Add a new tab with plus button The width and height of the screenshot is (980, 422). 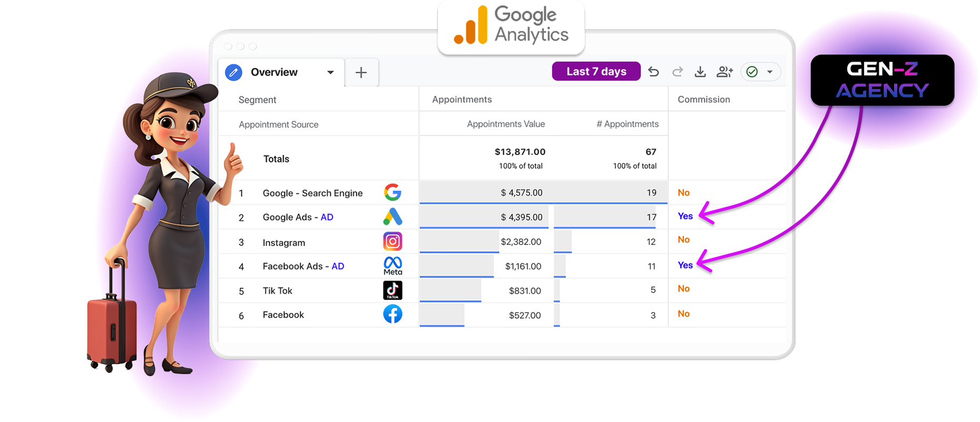361,72
